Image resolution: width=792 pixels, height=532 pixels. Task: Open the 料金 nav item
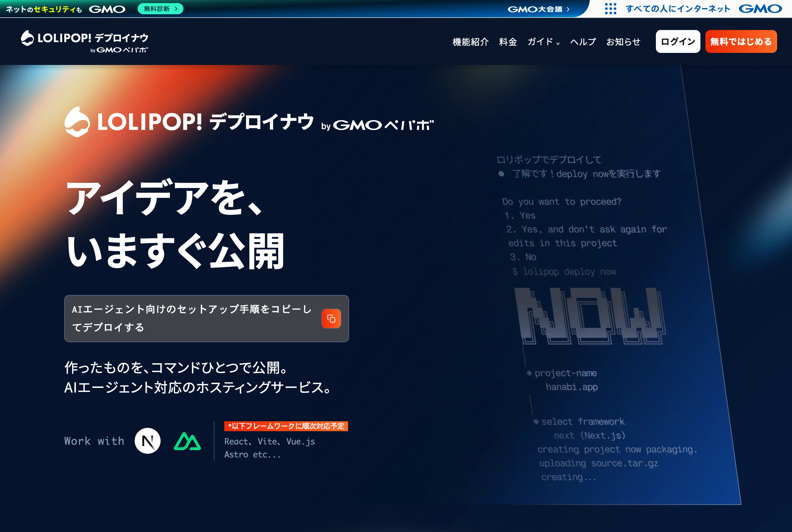tap(508, 42)
